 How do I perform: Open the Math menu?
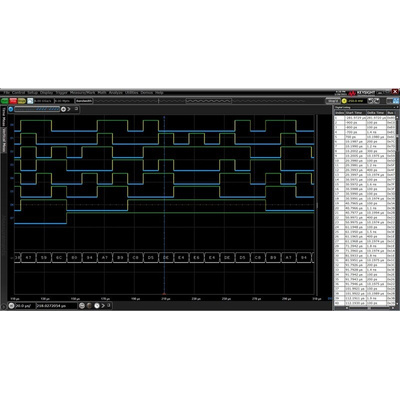(x=102, y=92)
